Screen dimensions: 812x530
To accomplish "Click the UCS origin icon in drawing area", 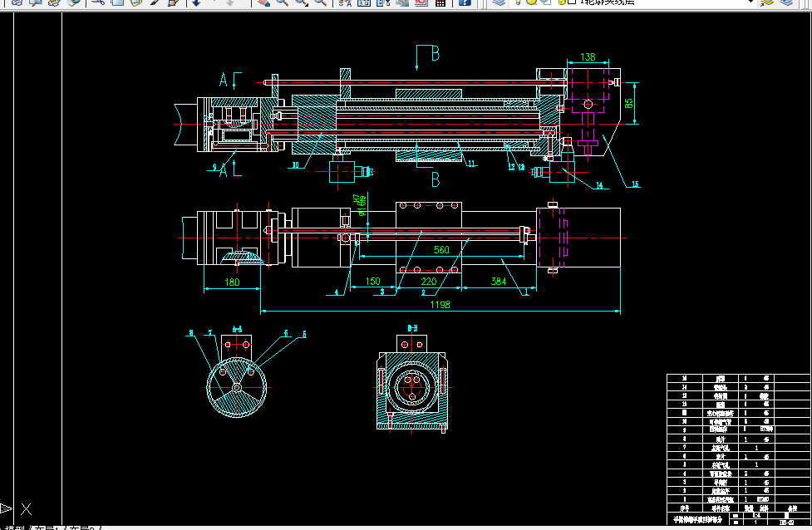I will pyautogui.click(x=16, y=508).
